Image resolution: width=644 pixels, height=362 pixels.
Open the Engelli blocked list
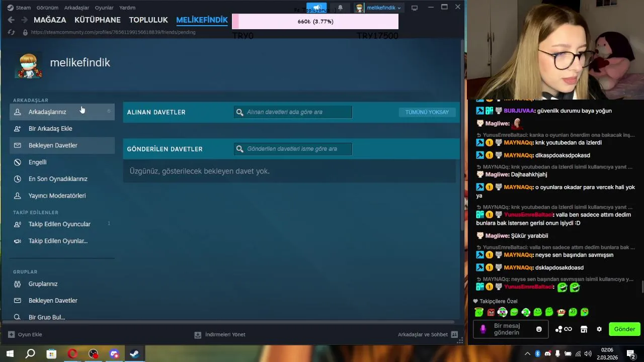pos(62,162)
